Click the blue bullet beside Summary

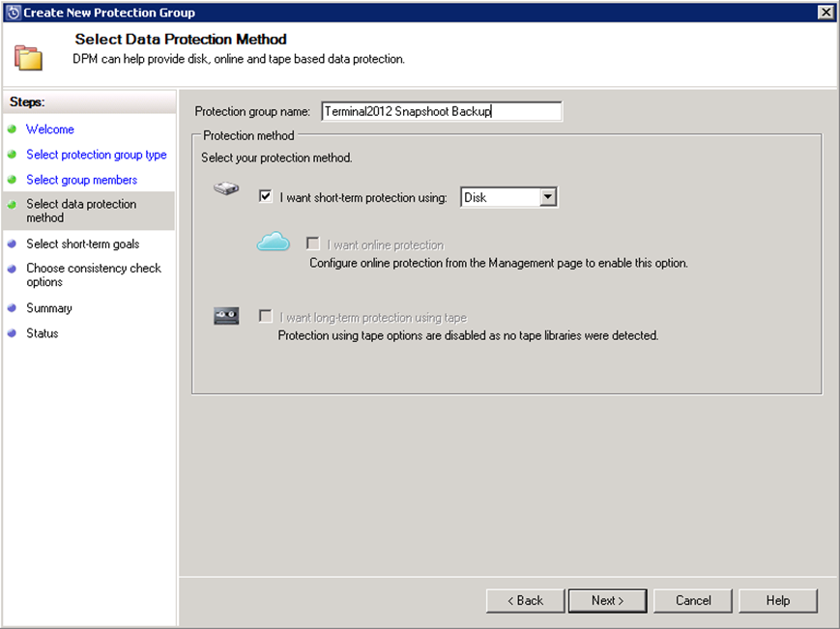coord(12,308)
